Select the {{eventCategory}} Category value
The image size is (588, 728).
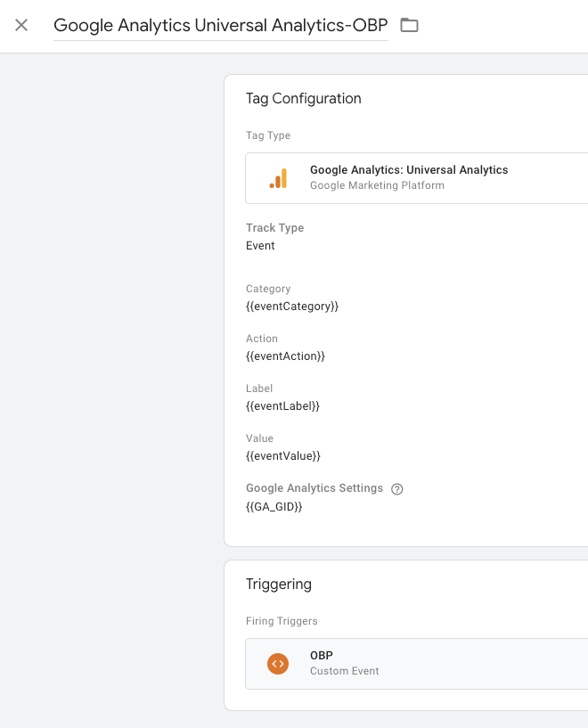tap(292, 307)
